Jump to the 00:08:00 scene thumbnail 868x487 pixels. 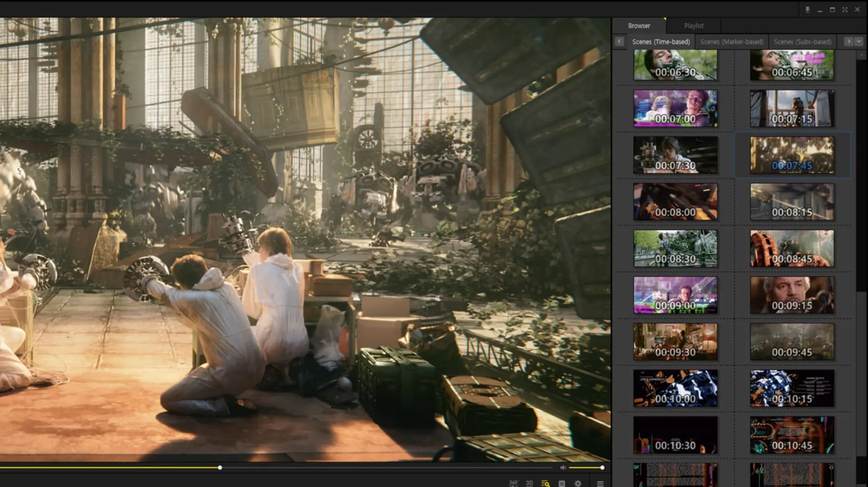tap(675, 201)
